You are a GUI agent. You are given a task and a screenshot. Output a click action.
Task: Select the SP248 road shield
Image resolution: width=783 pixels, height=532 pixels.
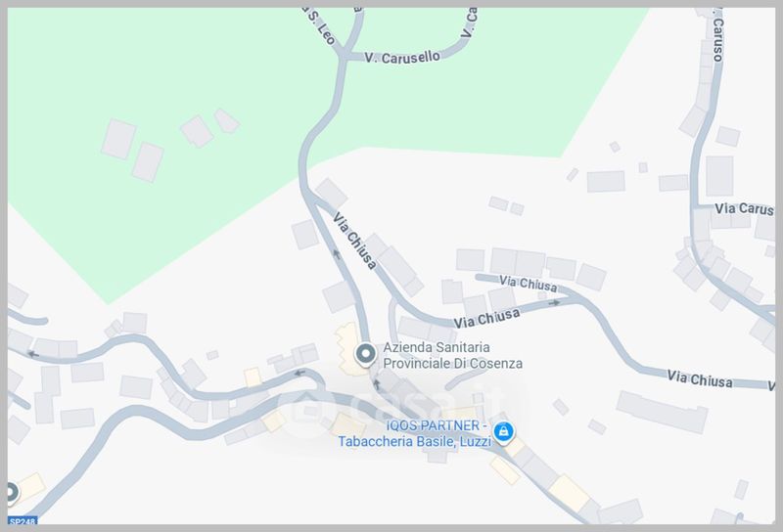23,521
